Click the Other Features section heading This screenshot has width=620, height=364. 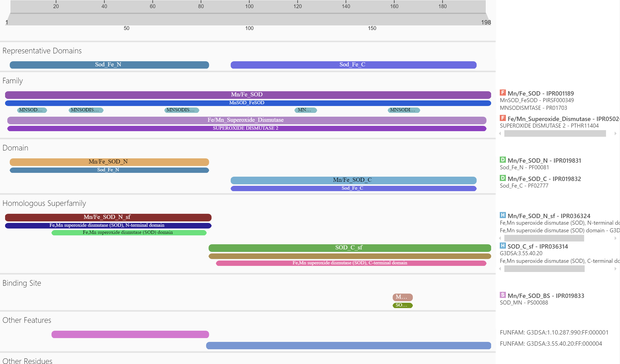27,320
